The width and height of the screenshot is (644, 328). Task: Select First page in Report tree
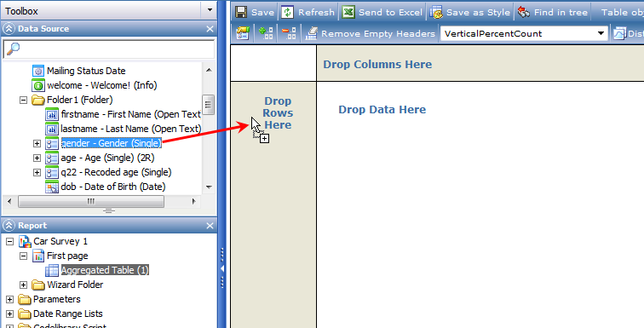point(67,256)
